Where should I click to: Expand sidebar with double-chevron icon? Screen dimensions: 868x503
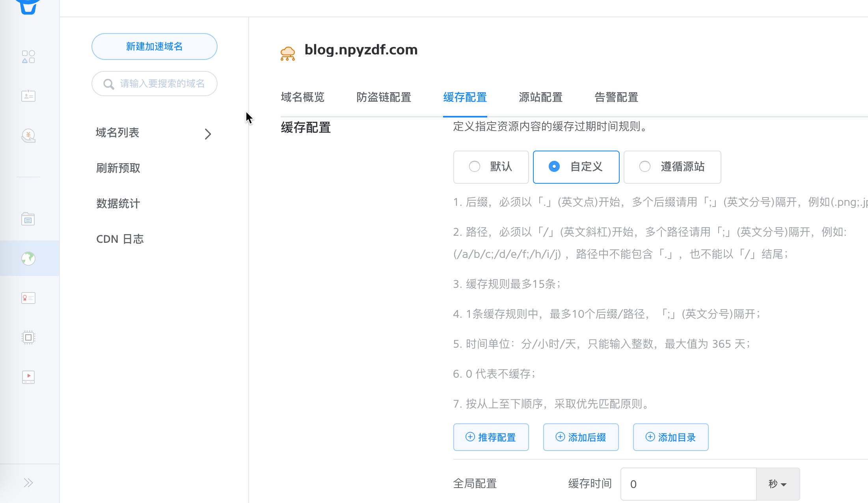(28, 483)
